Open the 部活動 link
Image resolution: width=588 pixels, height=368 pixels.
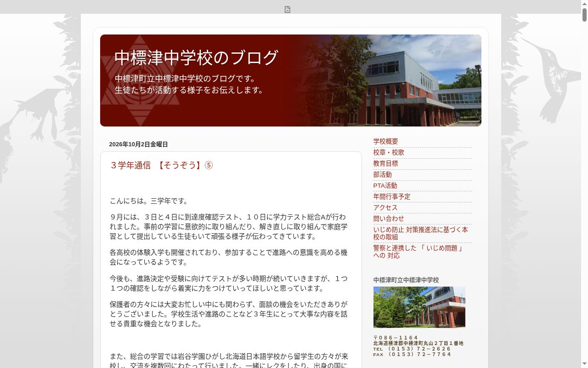point(382,174)
